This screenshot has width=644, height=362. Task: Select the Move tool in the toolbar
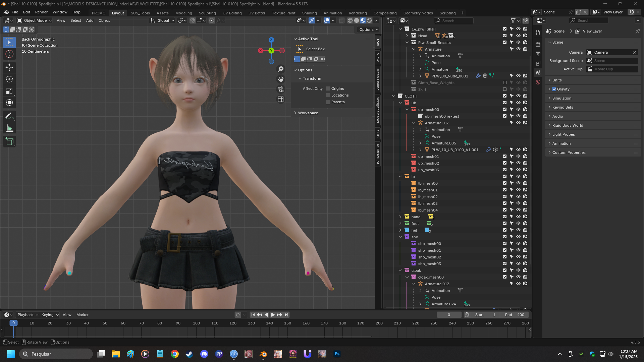pos(9,67)
